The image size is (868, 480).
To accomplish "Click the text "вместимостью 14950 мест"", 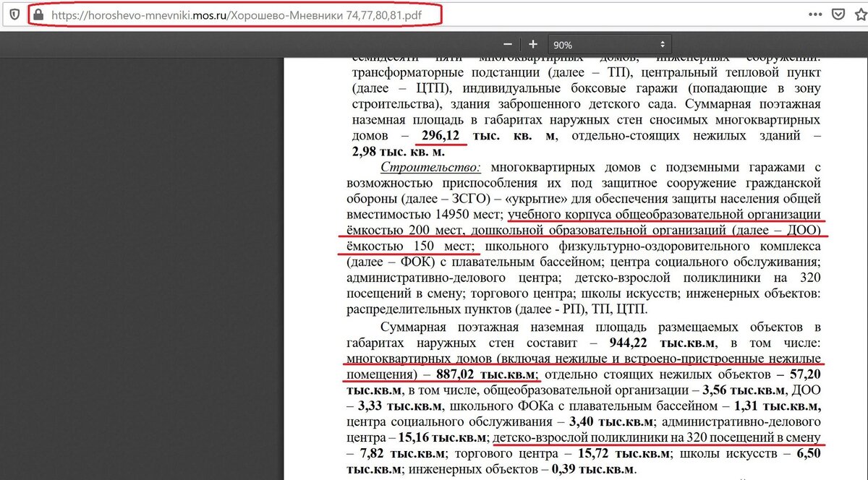I will point(424,215).
